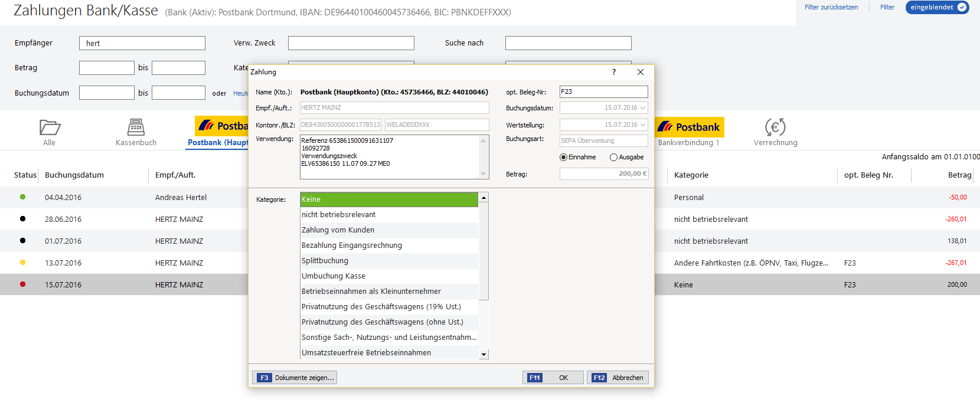The height and width of the screenshot is (406, 980).
Task: Click the Personal category cell
Action: [x=689, y=197]
